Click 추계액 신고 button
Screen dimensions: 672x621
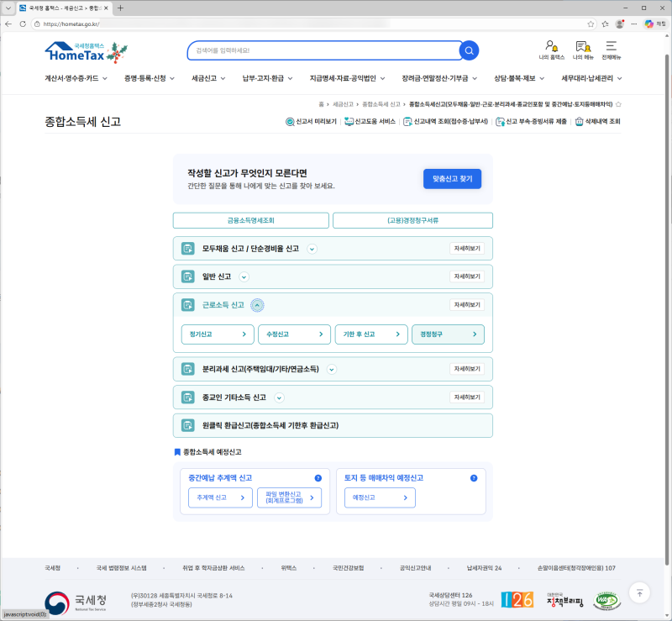(220, 498)
